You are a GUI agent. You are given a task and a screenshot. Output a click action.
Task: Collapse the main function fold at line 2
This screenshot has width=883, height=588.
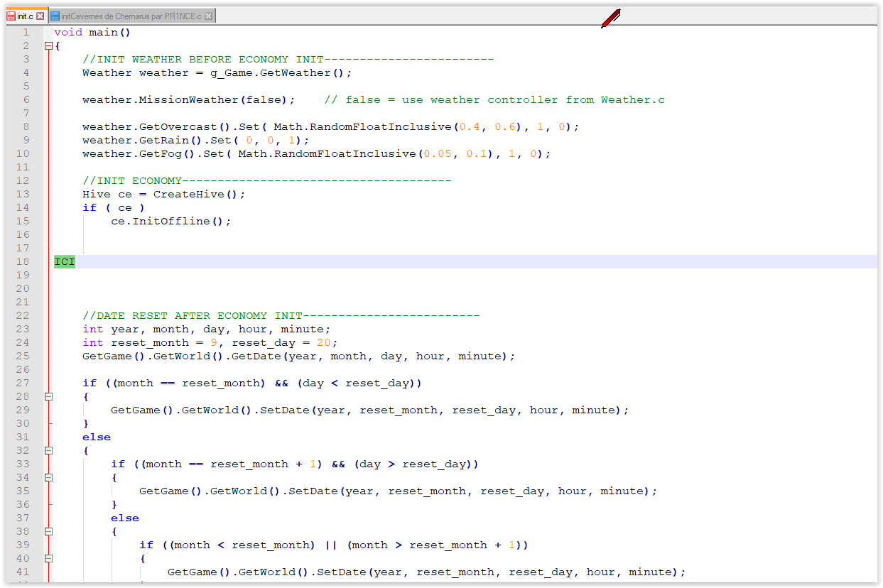tap(48, 45)
